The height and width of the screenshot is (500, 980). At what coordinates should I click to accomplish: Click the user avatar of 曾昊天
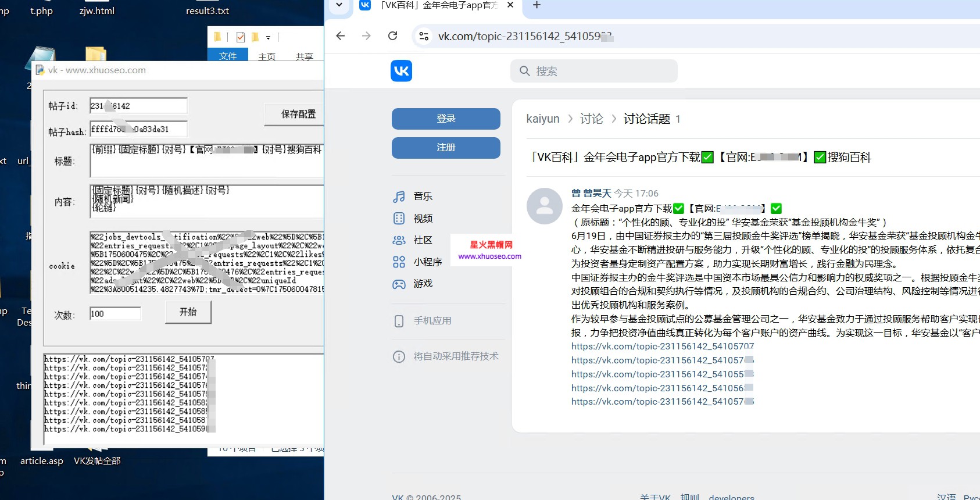[x=544, y=206]
